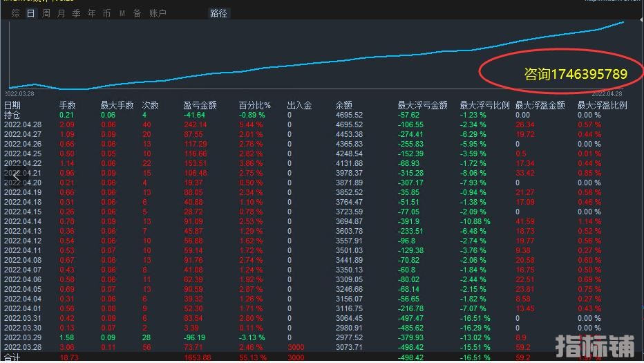Switch to the 综 summary tab
This screenshot has width=644, height=363.
pyautogui.click(x=15, y=13)
